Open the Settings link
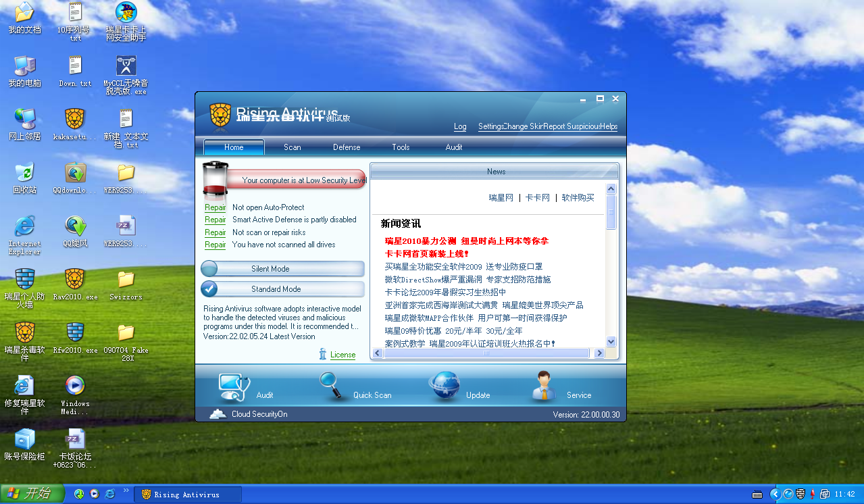The height and width of the screenshot is (504, 864). click(x=490, y=126)
